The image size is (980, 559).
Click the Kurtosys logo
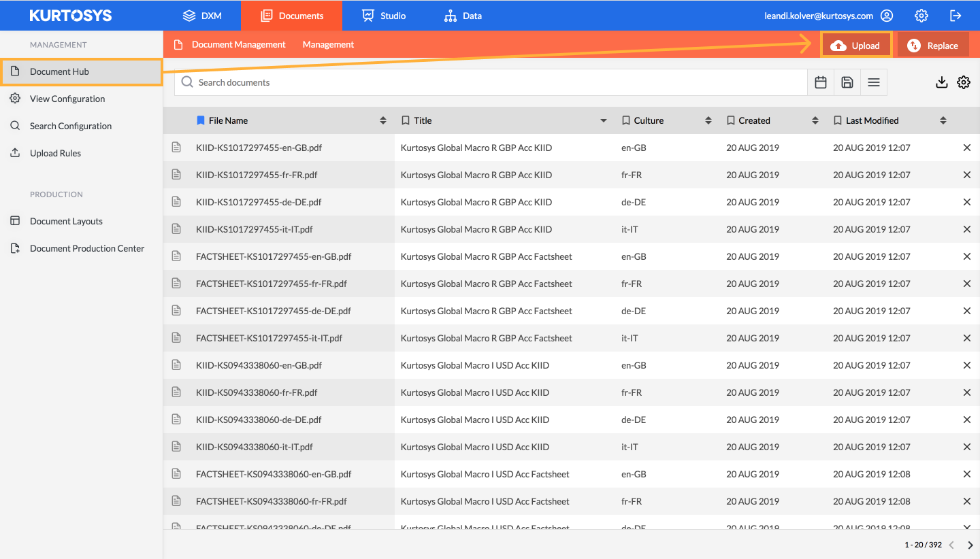[71, 16]
